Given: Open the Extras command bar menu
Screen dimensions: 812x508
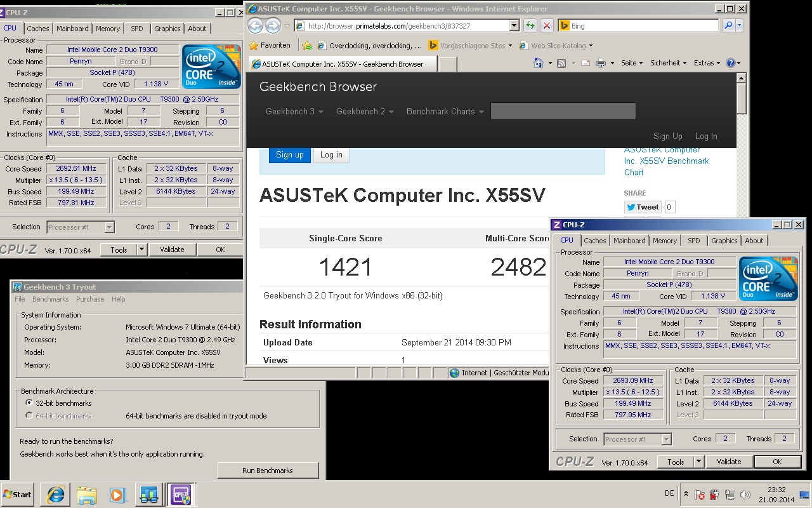Looking at the screenshot, I should (707, 63).
